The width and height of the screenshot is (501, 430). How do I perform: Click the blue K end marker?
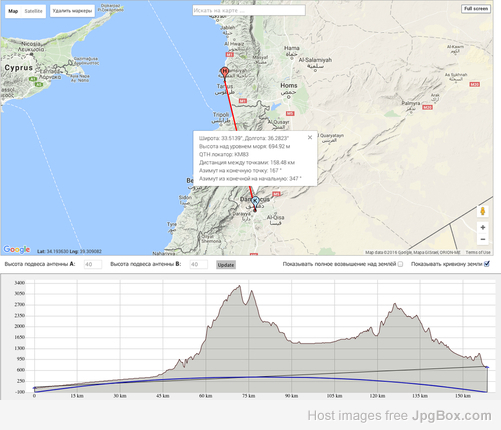point(255,202)
